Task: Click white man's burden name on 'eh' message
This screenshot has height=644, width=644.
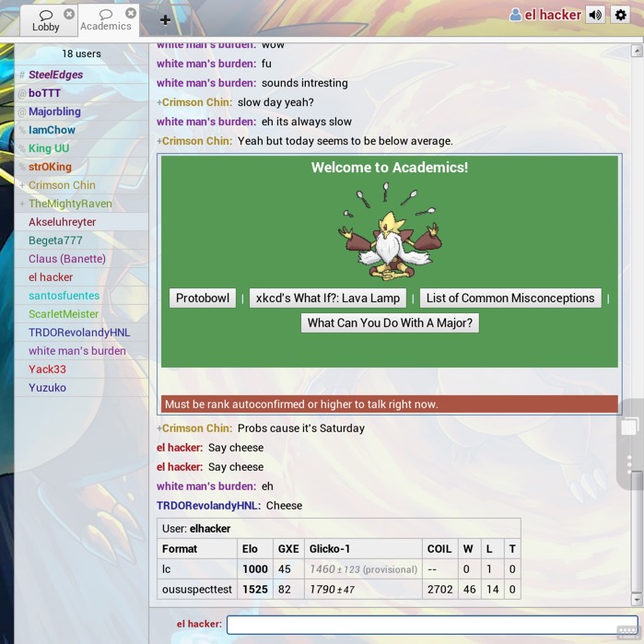Action: point(206,486)
